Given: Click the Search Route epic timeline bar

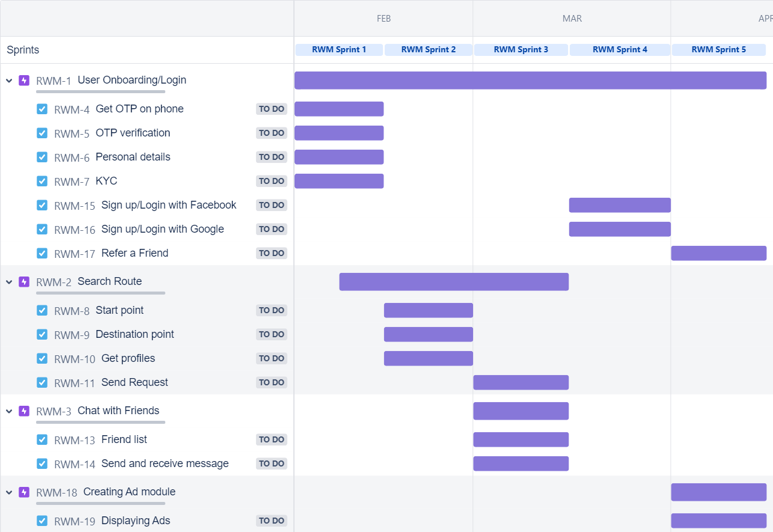Looking at the screenshot, I should [454, 281].
